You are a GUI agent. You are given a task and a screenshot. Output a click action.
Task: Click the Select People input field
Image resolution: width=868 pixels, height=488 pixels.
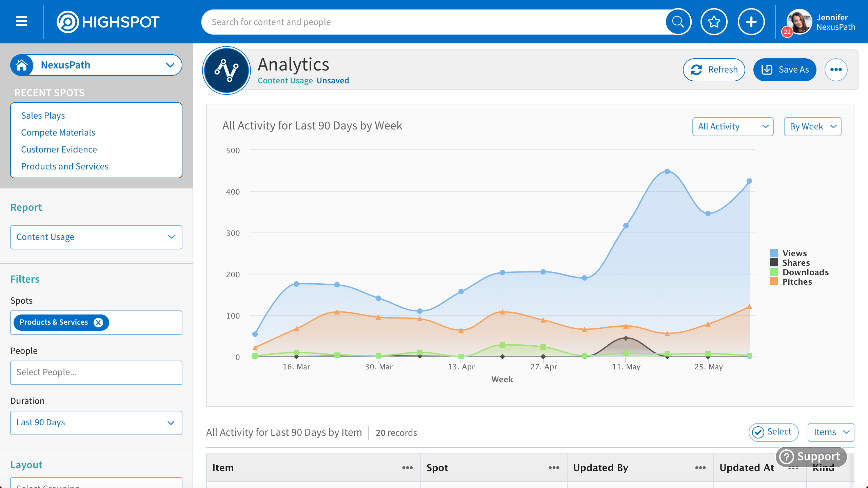[x=96, y=372]
